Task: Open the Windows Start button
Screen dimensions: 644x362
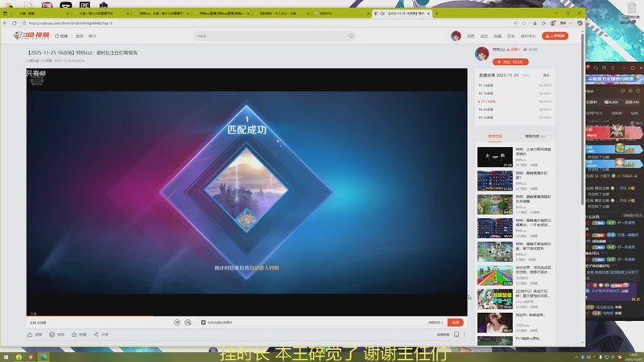Action: (6, 357)
